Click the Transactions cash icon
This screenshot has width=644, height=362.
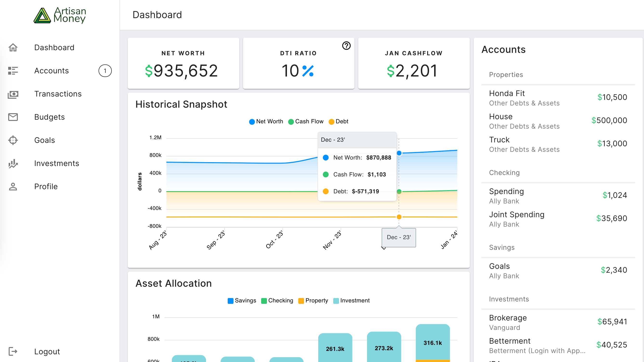(13, 94)
